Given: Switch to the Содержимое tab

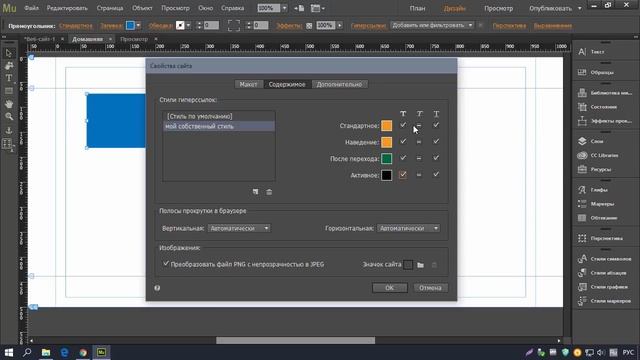Looking at the screenshot, I should pyautogui.click(x=287, y=84).
